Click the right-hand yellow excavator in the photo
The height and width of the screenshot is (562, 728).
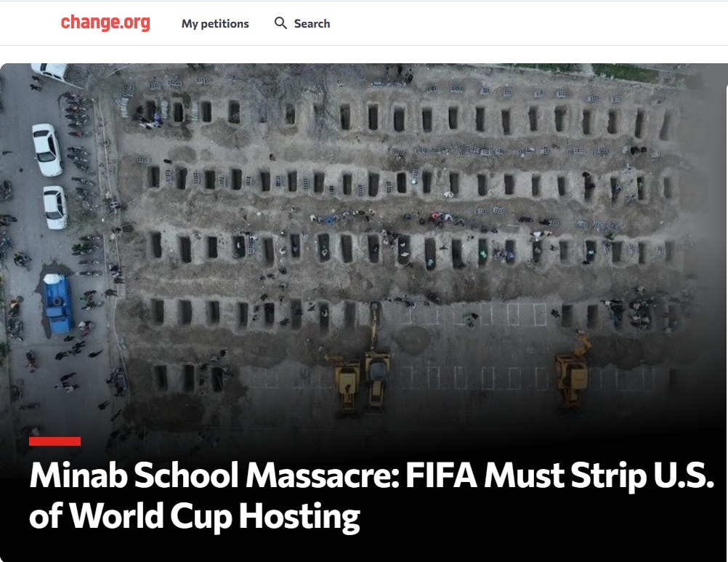[x=573, y=372]
